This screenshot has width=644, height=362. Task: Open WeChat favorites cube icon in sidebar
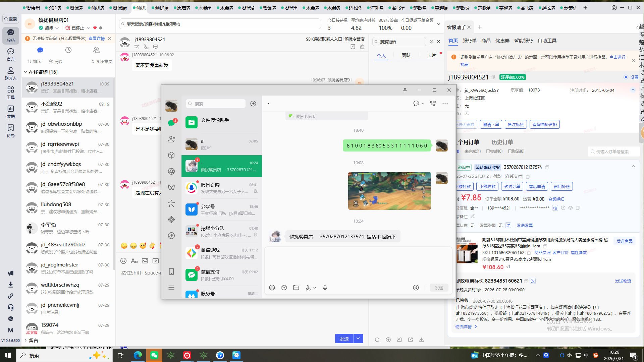[x=171, y=155]
